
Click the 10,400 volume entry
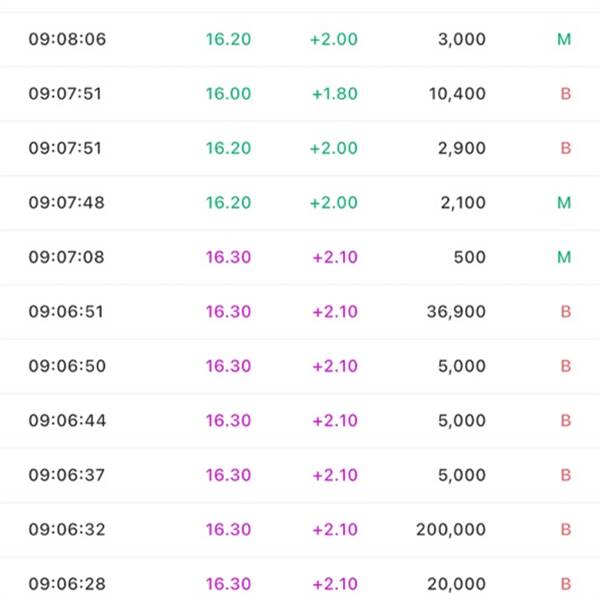click(x=457, y=94)
